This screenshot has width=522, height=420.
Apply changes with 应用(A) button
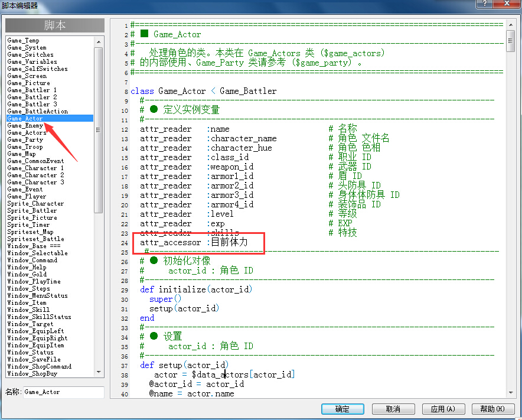tap(443, 409)
